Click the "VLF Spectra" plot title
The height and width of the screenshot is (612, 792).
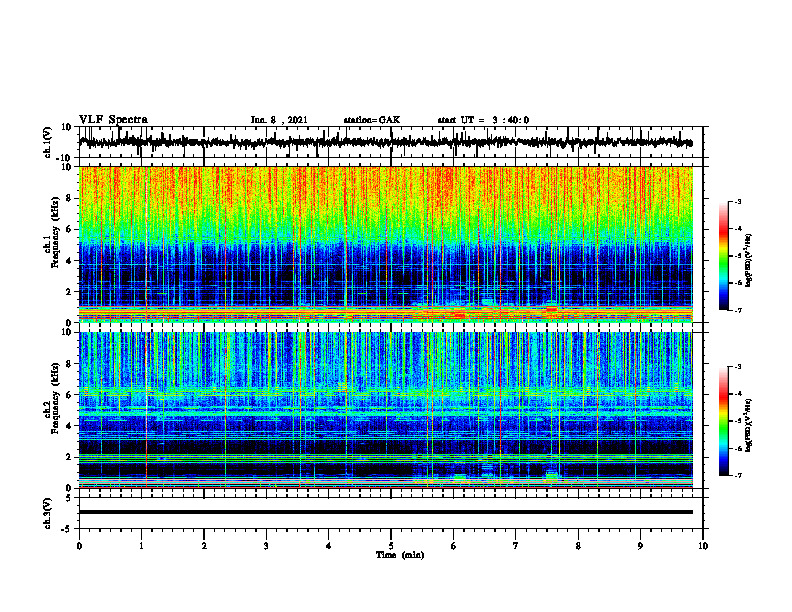(113, 120)
